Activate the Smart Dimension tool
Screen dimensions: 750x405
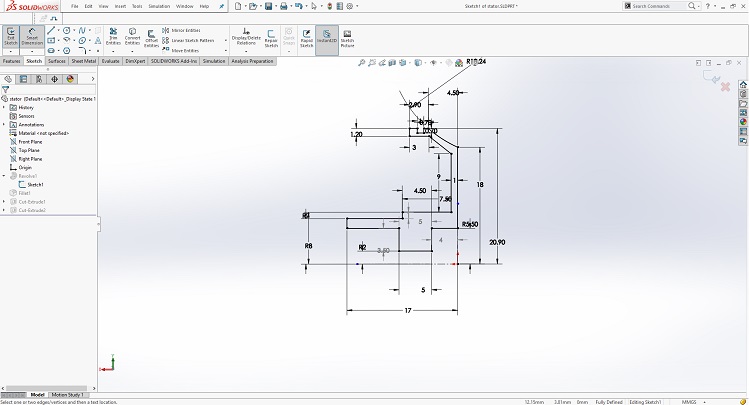(x=32, y=37)
